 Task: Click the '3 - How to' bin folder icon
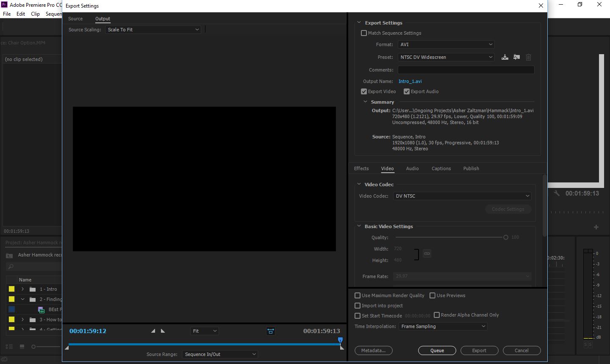click(x=33, y=320)
